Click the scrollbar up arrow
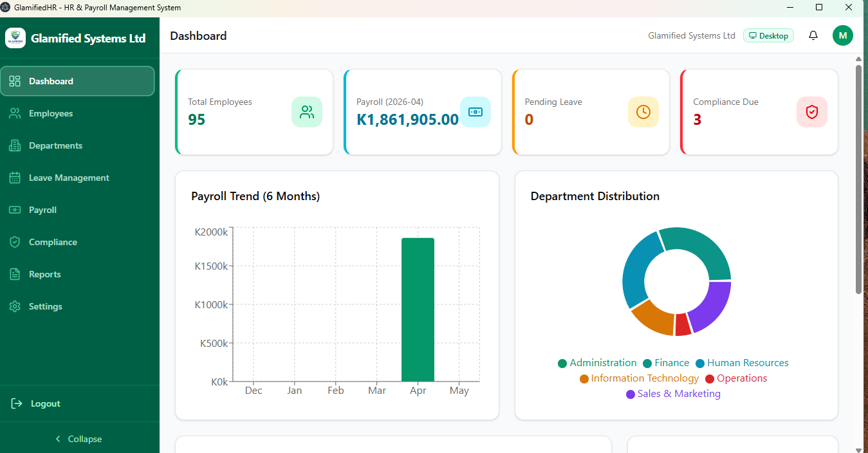This screenshot has width=868, height=453. pyautogui.click(x=858, y=59)
